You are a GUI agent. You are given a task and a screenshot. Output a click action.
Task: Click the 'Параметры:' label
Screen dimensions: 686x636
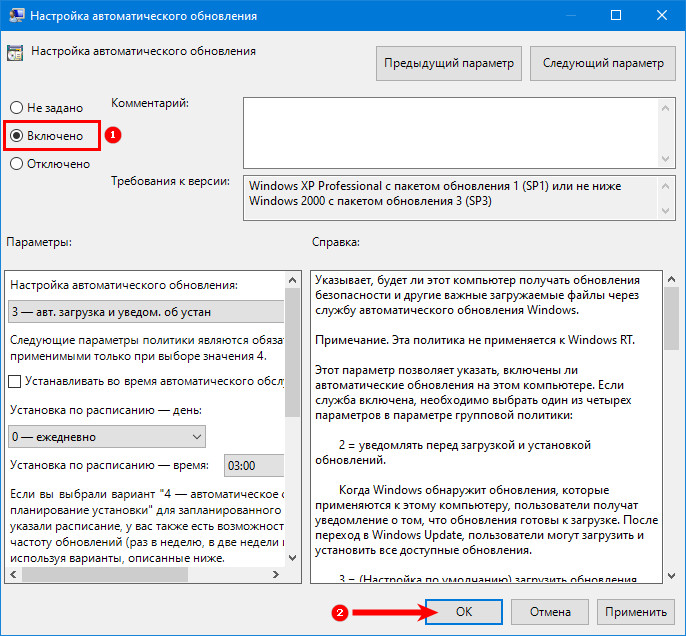[x=39, y=242]
